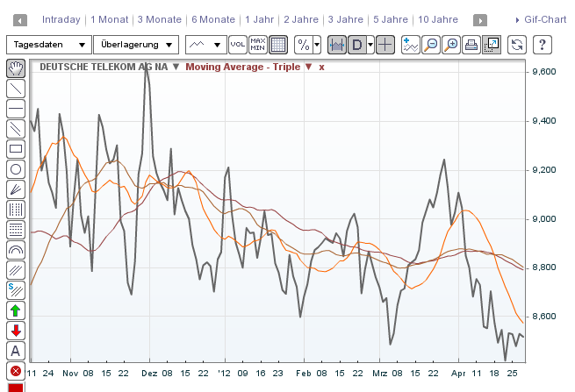Click the 9,600 price axis label
The height and width of the screenshot is (392, 575).
(543, 72)
